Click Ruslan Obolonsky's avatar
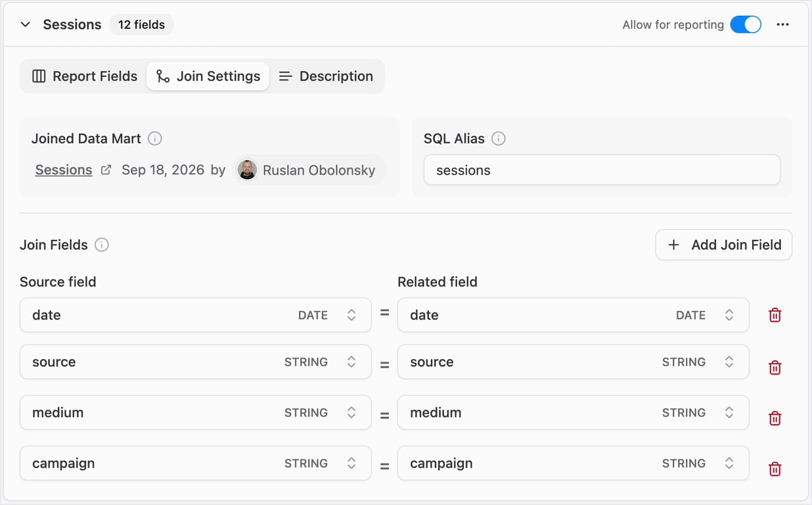 [247, 170]
